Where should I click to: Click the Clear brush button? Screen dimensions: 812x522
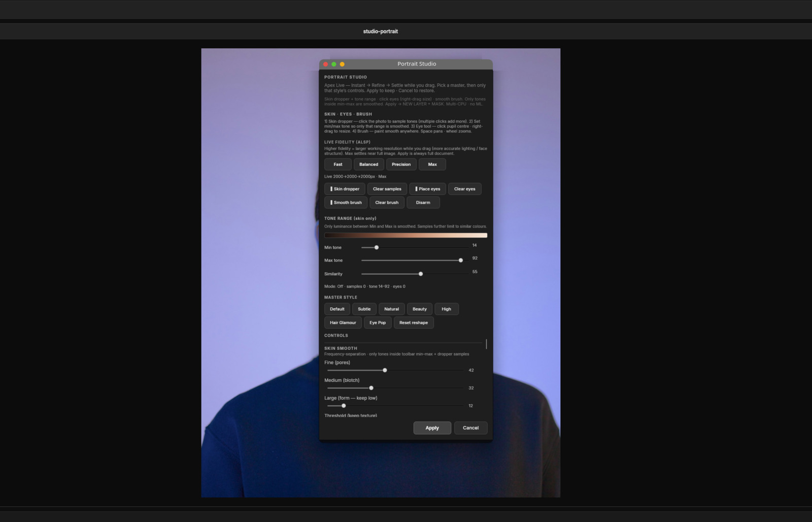pyautogui.click(x=387, y=203)
